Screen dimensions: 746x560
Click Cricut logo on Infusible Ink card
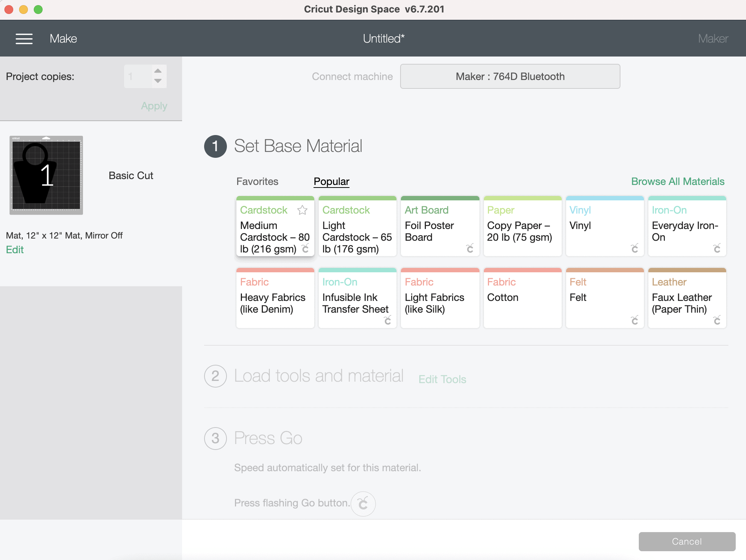pyautogui.click(x=388, y=320)
